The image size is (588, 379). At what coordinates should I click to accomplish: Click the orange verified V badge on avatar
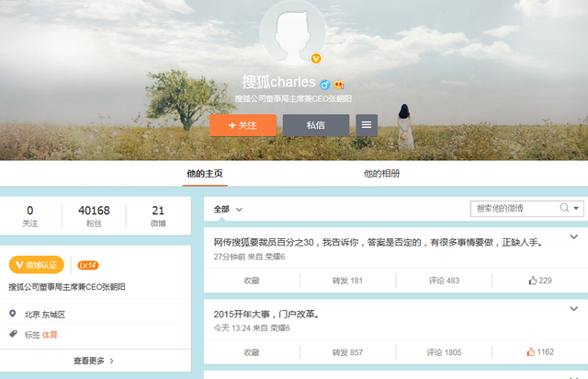[x=317, y=59]
